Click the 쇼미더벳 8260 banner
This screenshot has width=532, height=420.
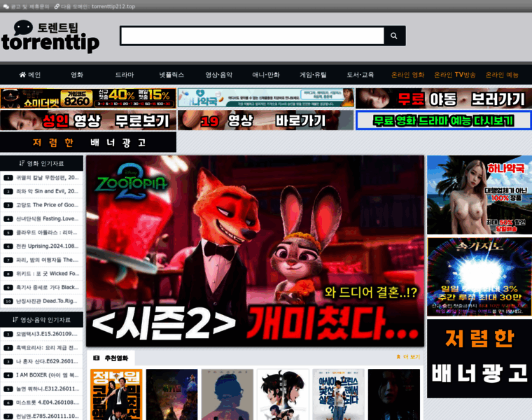click(88, 99)
